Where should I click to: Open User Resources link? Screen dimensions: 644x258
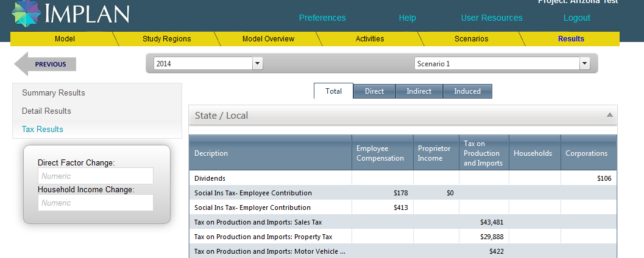point(492,18)
